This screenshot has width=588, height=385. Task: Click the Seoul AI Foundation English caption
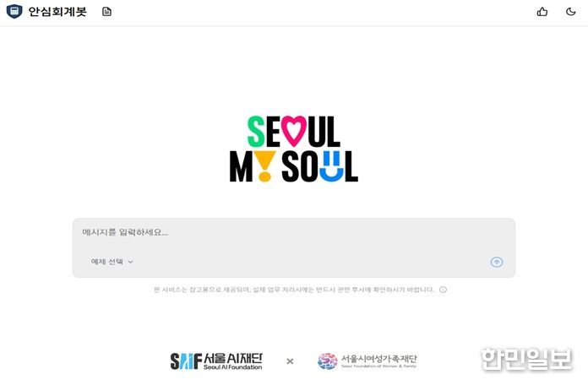pyautogui.click(x=232, y=367)
